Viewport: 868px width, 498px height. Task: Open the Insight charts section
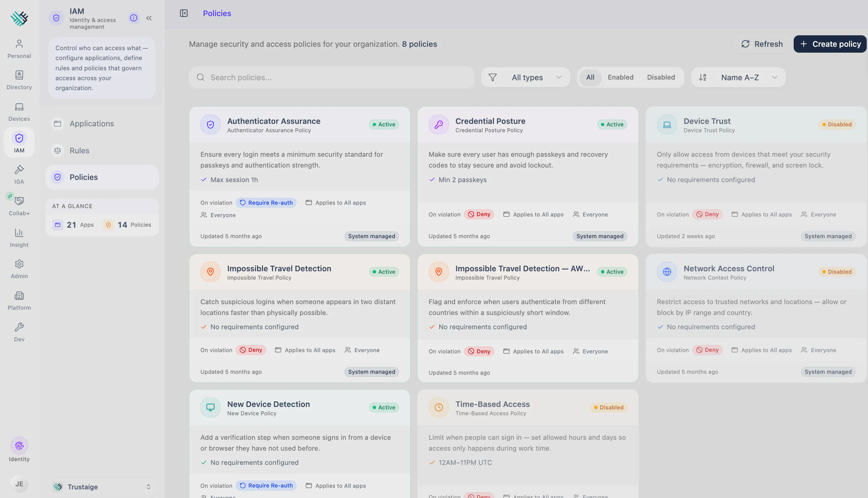coord(19,238)
